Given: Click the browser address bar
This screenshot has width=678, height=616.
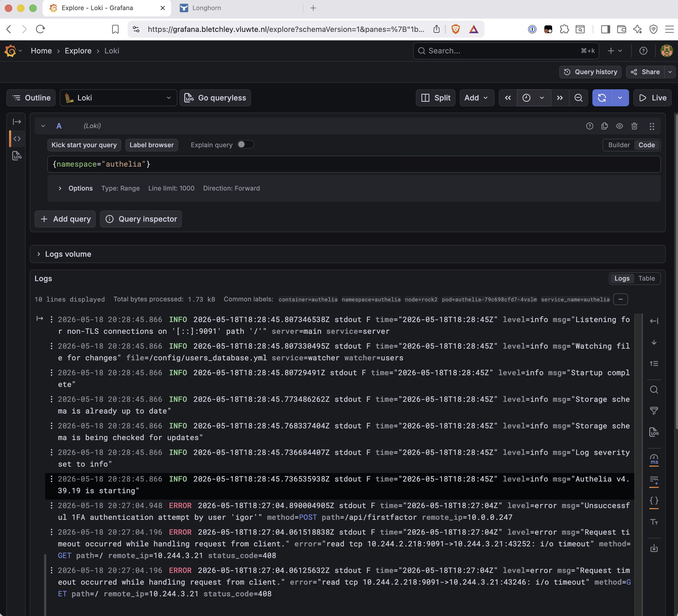Looking at the screenshot, I should (x=286, y=29).
